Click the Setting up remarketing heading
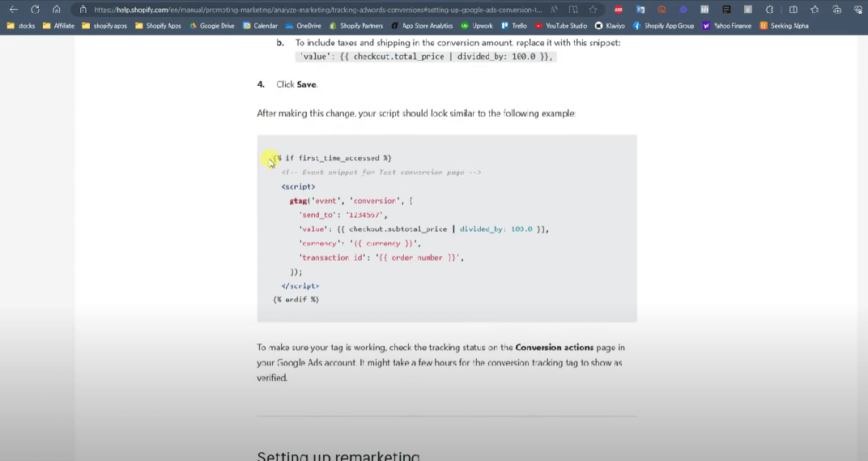Screen dimensions: 868x461 (x=338, y=456)
